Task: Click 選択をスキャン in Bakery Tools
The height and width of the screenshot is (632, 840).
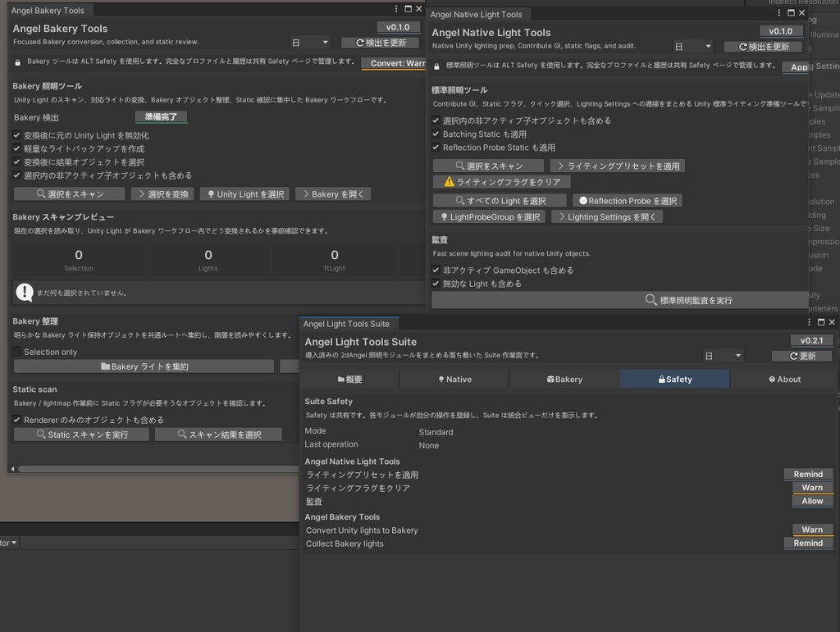Action: tap(70, 194)
